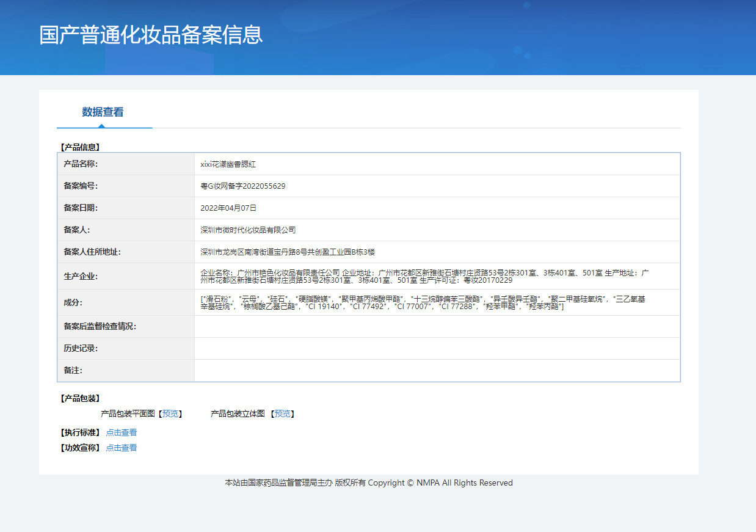This screenshot has height=532, width=756.
Task: Click the NMPA copyright footer text
Action: tap(369, 483)
